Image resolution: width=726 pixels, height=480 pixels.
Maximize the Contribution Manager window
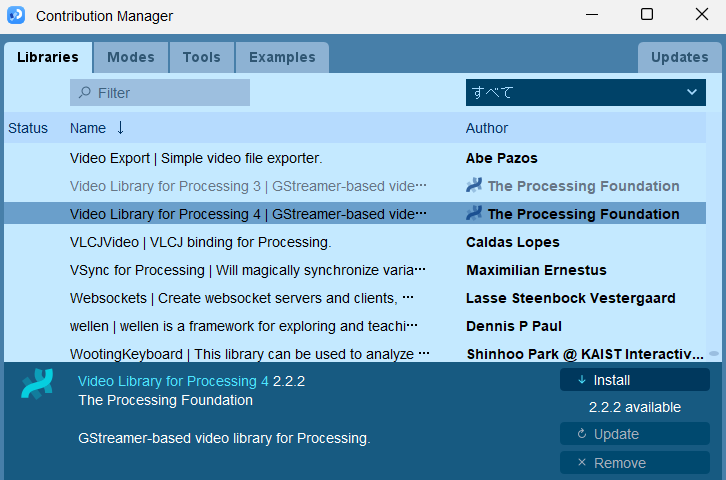[647, 14]
